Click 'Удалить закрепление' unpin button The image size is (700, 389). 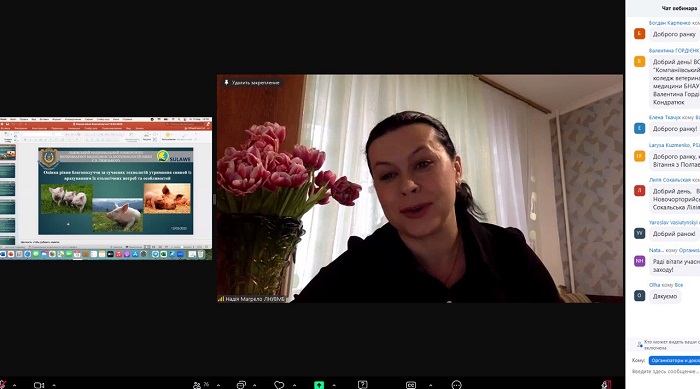(252, 83)
